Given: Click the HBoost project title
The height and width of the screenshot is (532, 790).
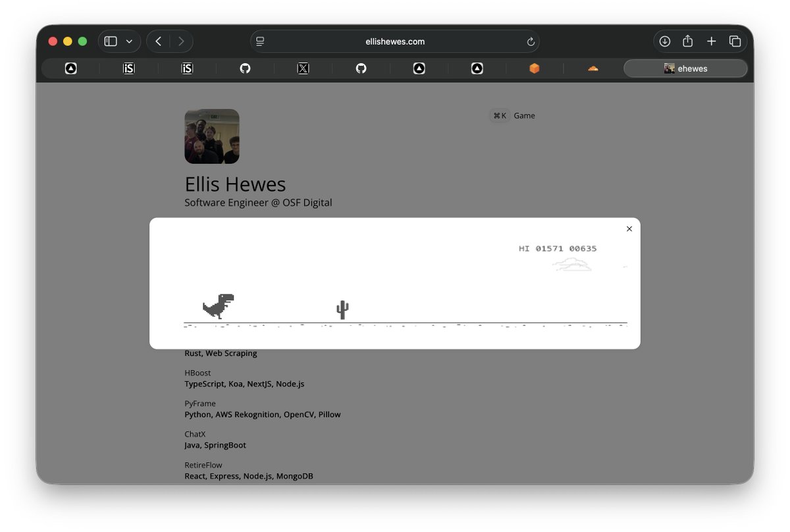Looking at the screenshot, I should tap(197, 373).
